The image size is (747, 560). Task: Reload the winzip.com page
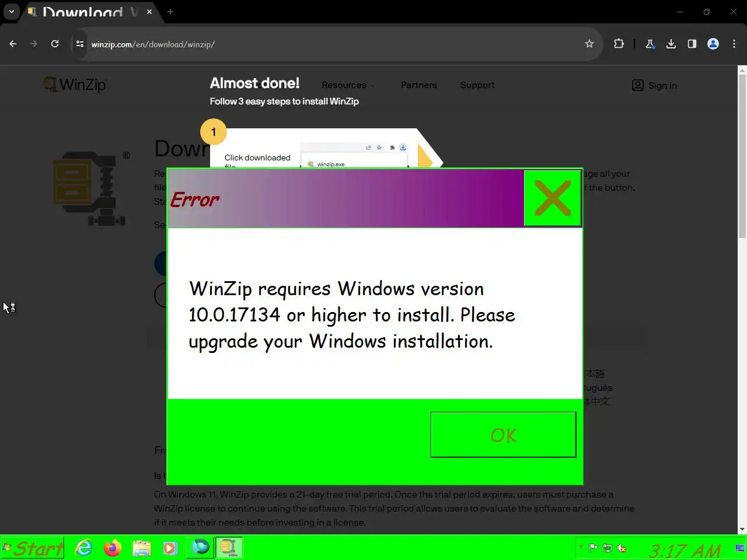click(55, 44)
